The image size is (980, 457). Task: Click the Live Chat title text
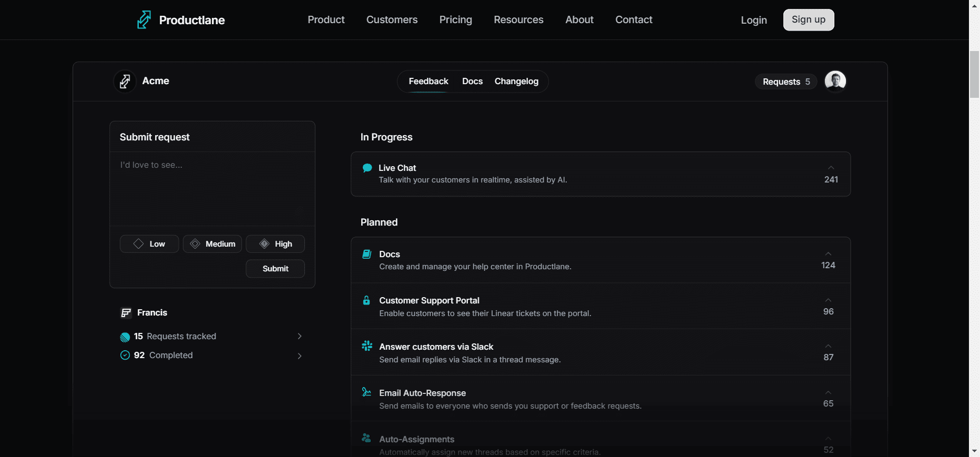tap(397, 168)
